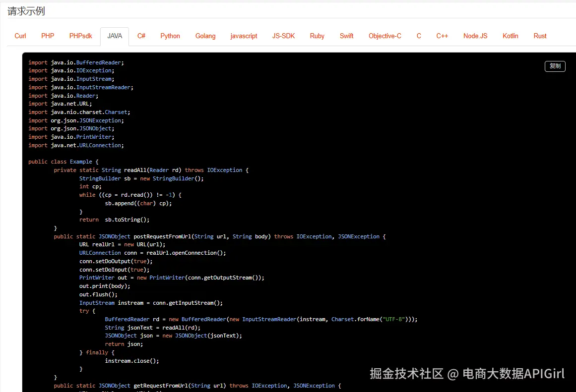Open the Swift tab
Screen dimensions: 576x392
[x=346, y=36]
